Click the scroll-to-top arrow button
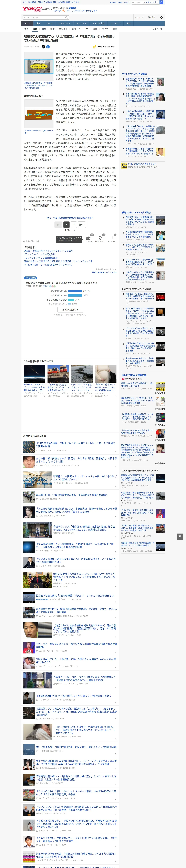The height and width of the screenshot is (868, 186). (x=180, y=536)
